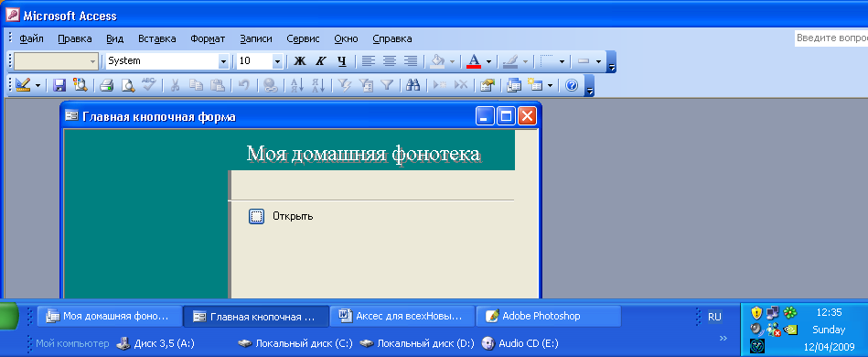Open Microsoft Access Help question icon

tap(572, 85)
